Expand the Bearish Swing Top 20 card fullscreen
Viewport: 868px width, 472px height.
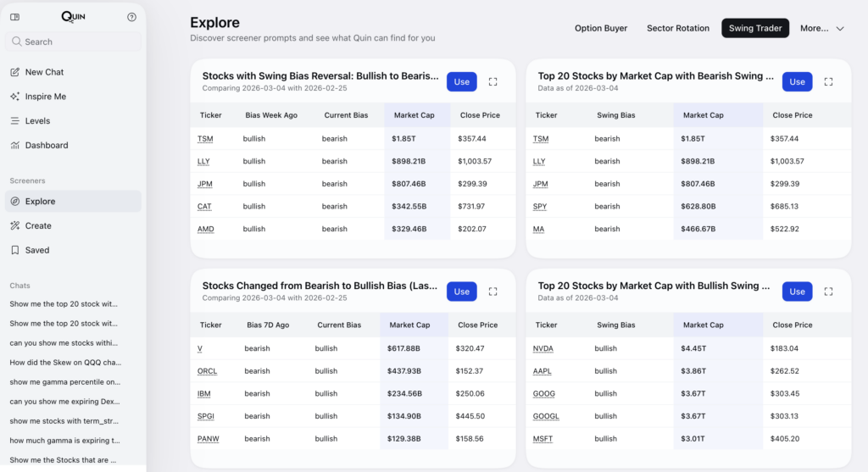coord(828,82)
